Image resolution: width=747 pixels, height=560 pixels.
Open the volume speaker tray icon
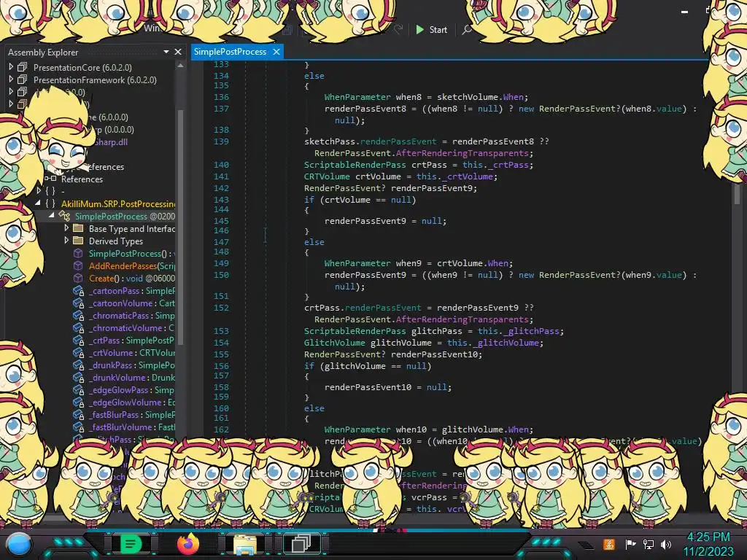(x=666, y=544)
